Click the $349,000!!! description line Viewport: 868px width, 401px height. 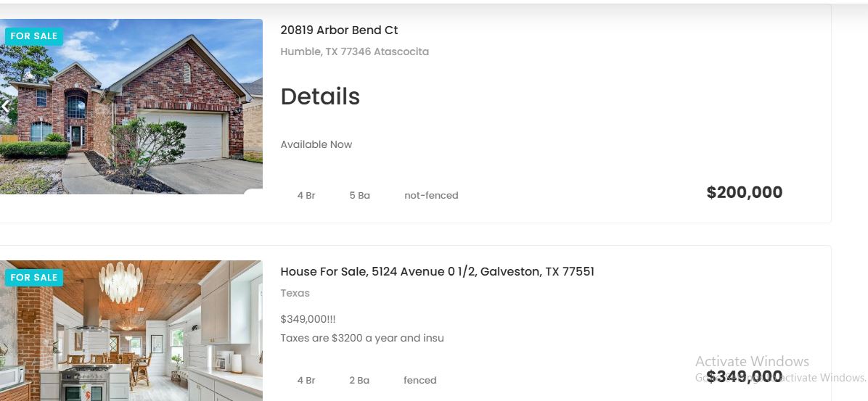point(308,319)
